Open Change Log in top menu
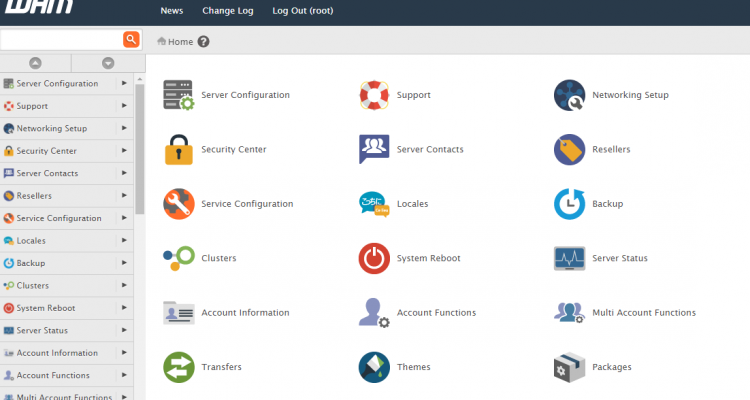The width and height of the screenshot is (750, 400). (228, 11)
